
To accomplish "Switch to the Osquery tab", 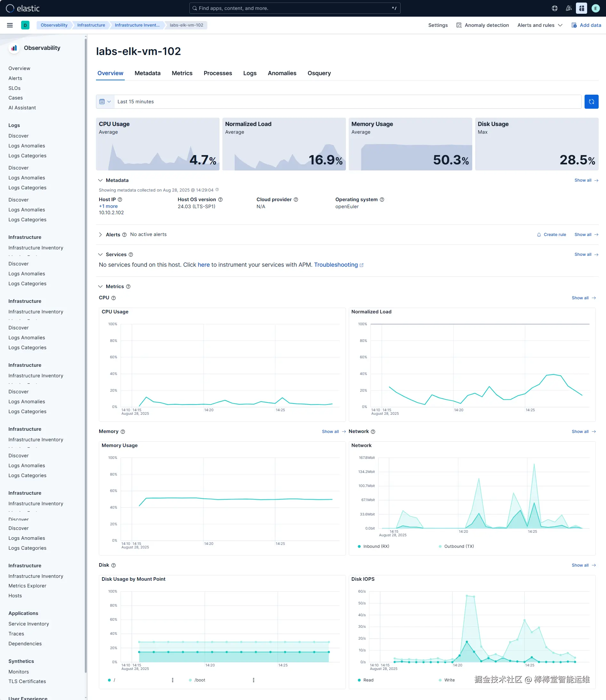I will coord(319,73).
